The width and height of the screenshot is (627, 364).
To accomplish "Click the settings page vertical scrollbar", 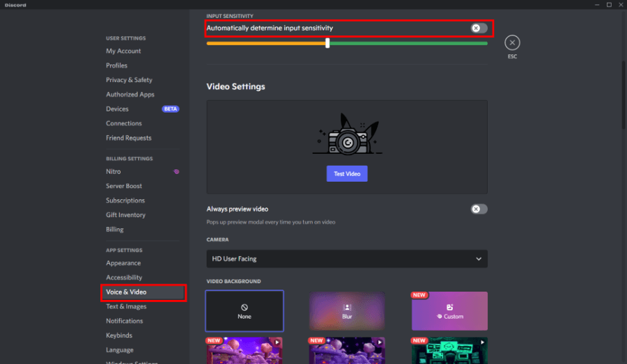I will point(623,95).
